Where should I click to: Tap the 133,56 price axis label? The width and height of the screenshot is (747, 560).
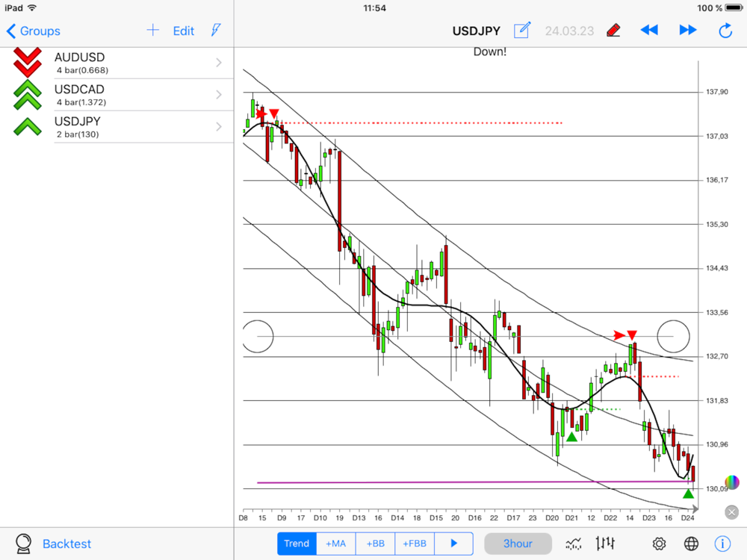717,312
